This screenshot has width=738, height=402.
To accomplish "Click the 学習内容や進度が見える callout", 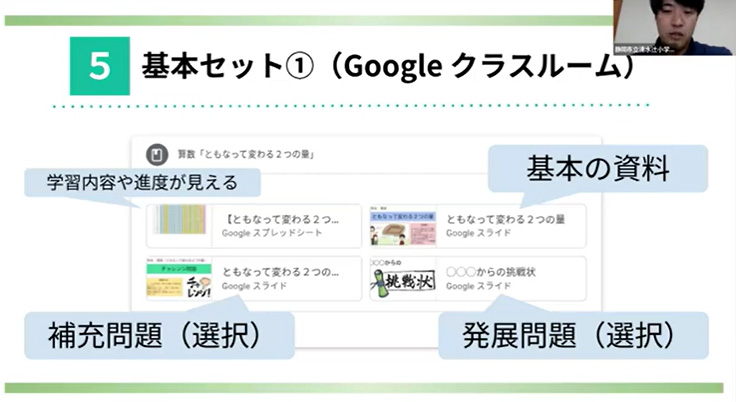I will point(140,183).
